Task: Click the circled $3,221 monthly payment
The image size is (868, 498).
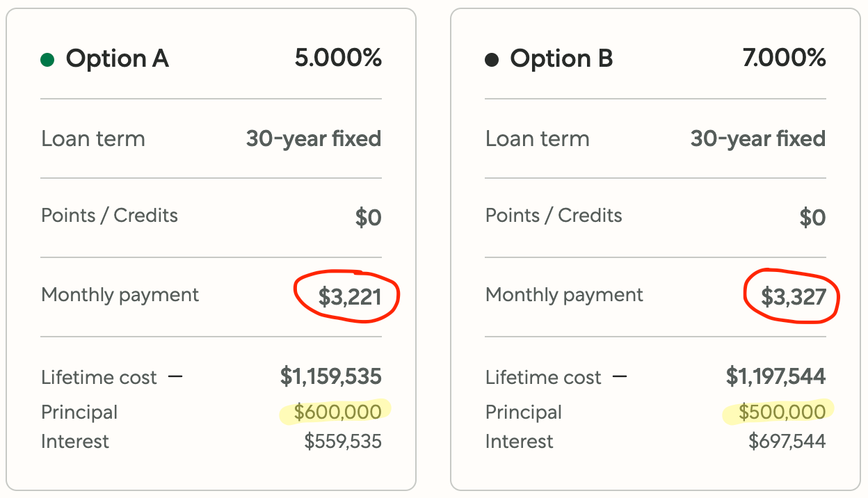Action: (x=350, y=297)
